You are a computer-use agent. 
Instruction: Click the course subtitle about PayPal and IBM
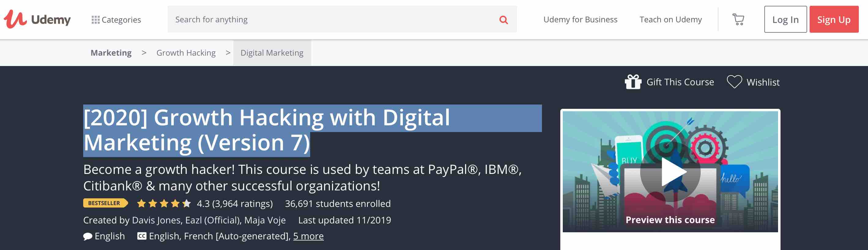click(x=302, y=177)
